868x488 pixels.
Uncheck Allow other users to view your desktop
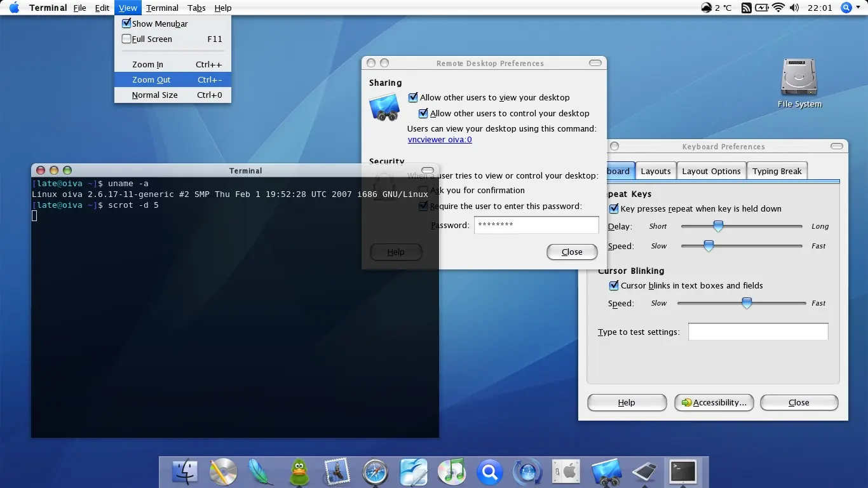pyautogui.click(x=413, y=97)
